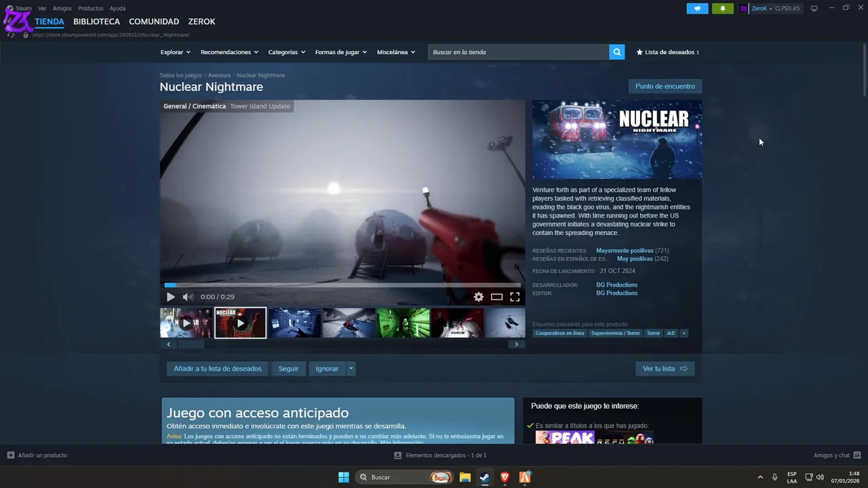Image resolution: width=868 pixels, height=488 pixels.
Task: Click the Seguir button
Action: [288, 369]
